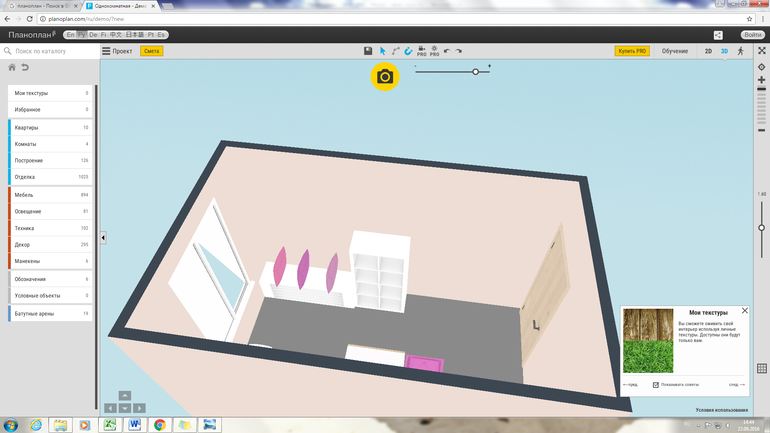
Task: Click the home icon in catalog panel
Action: (x=12, y=67)
